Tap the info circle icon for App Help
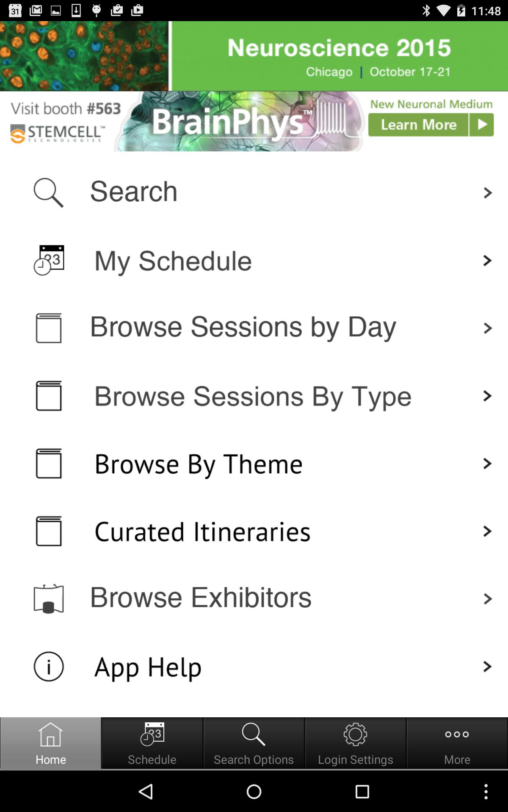Image resolution: width=508 pixels, height=812 pixels. coord(49,667)
